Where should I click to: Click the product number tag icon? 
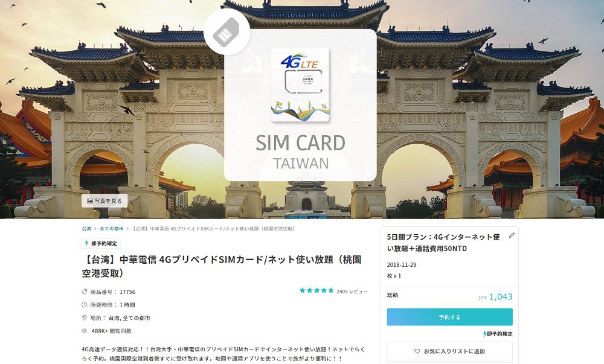coord(85,292)
